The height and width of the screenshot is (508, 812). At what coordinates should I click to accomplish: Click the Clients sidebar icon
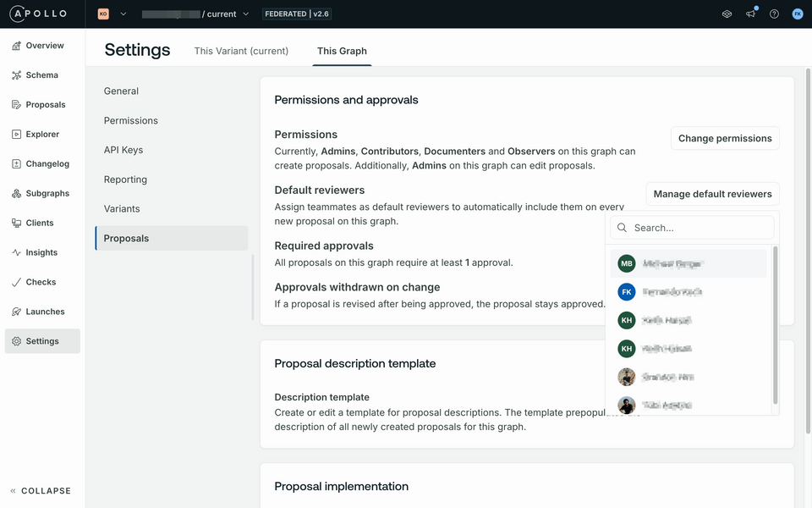tap(17, 223)
